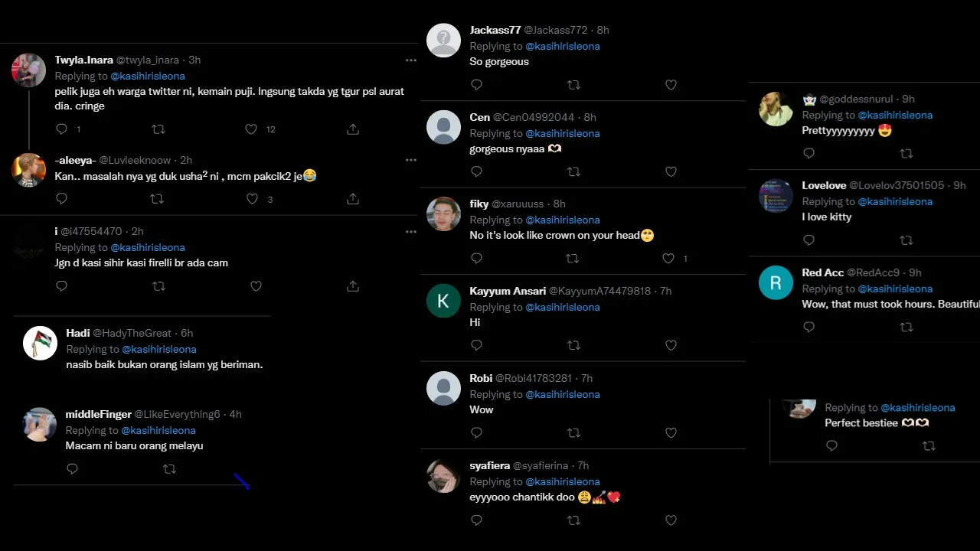
Task: Open more options on -aleeya-'s tweet
Action: (411, 160)
